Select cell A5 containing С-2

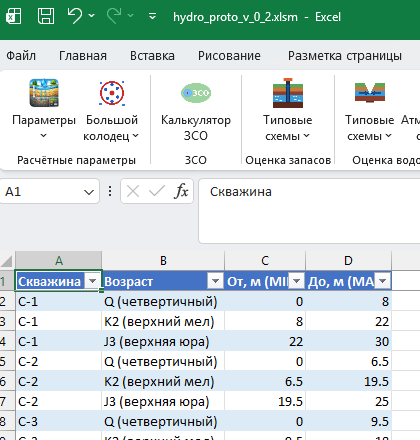click(59, 361)
